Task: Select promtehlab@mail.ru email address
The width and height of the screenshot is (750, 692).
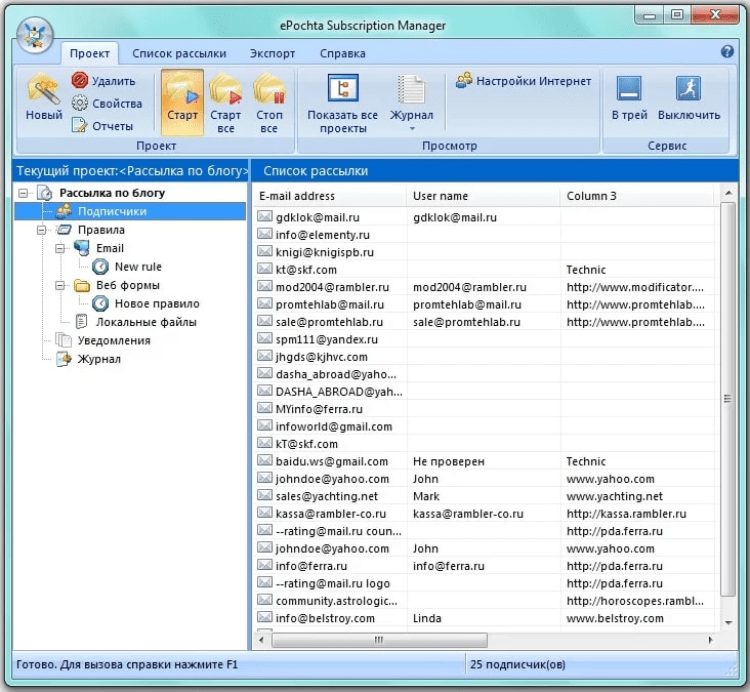Action: [x=330, y=305]
